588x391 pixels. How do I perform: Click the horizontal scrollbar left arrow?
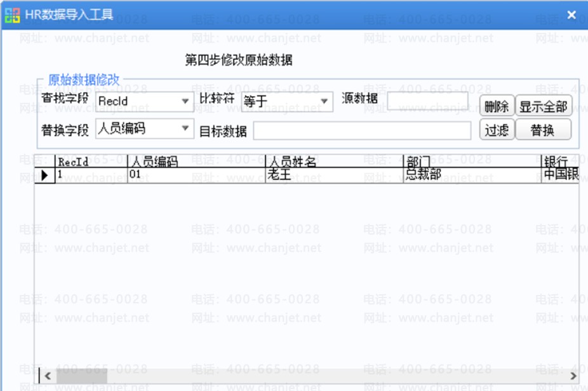(48, 376)
